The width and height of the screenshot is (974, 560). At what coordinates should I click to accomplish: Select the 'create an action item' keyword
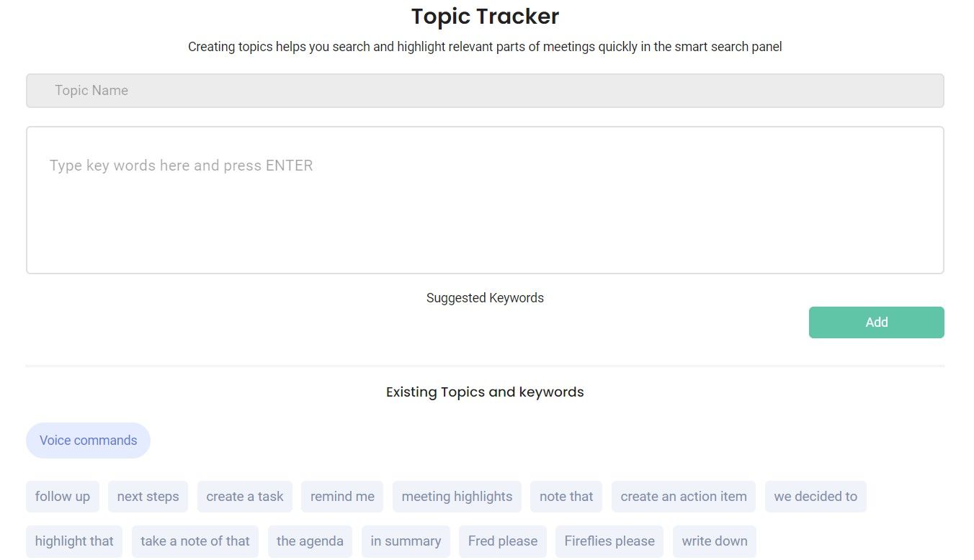pos(683,496)
